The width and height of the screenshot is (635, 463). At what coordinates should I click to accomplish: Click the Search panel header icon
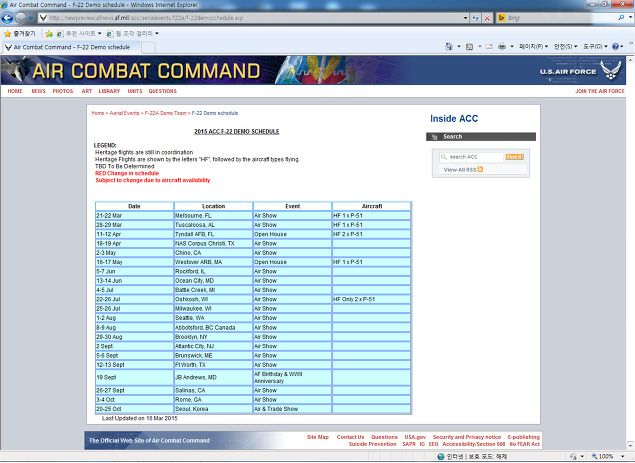point(435,137)
